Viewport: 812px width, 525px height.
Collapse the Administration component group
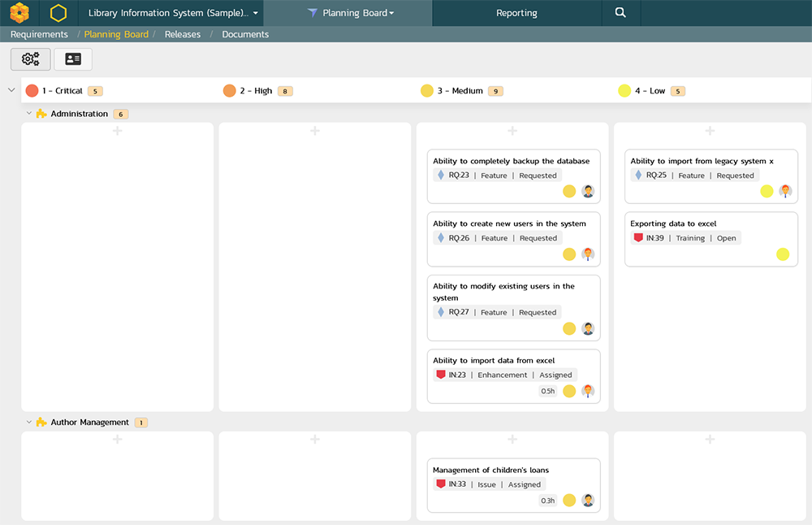29,114
